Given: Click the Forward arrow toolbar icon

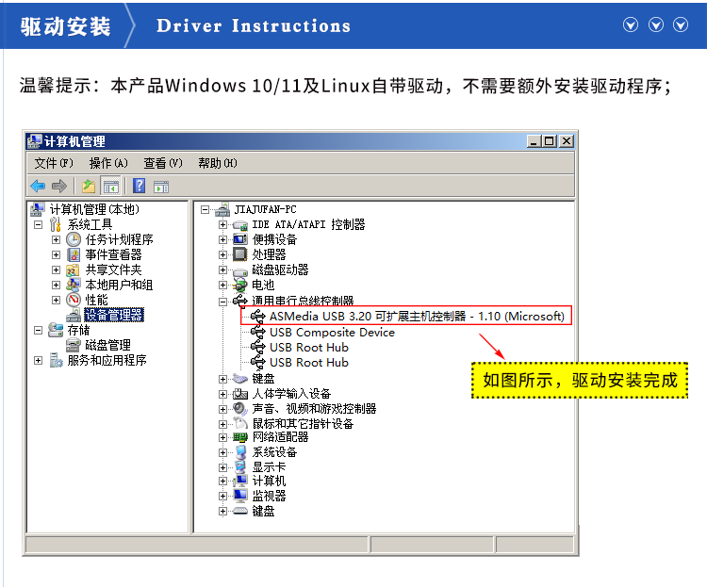Looking at the screenshot, I should coord(59,186).
